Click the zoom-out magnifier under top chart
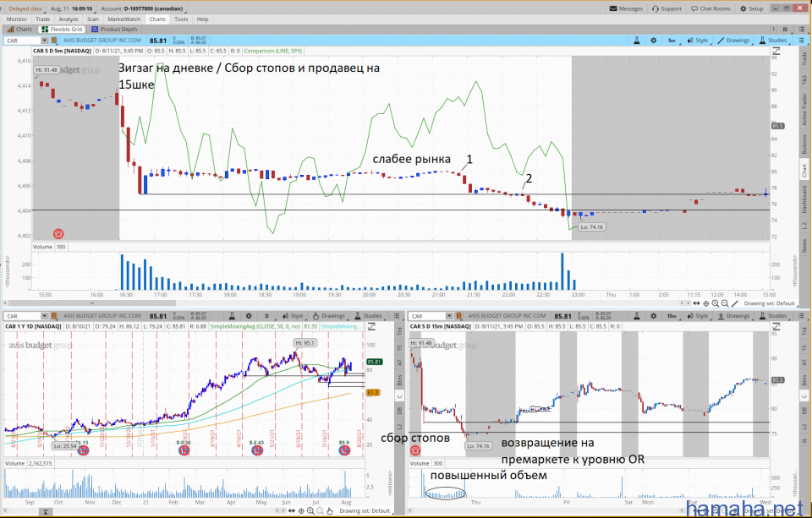 (x=725, y=303)
